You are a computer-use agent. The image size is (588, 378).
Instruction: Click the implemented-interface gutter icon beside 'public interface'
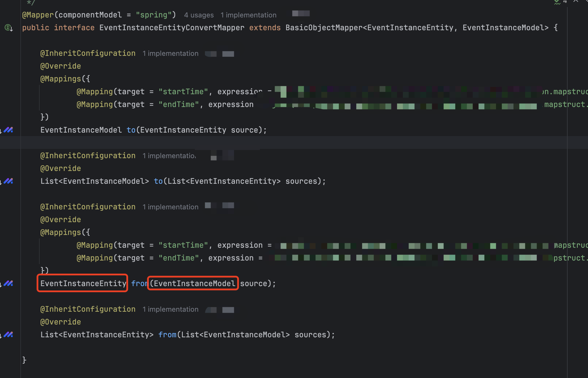click(x=8, y=28)
